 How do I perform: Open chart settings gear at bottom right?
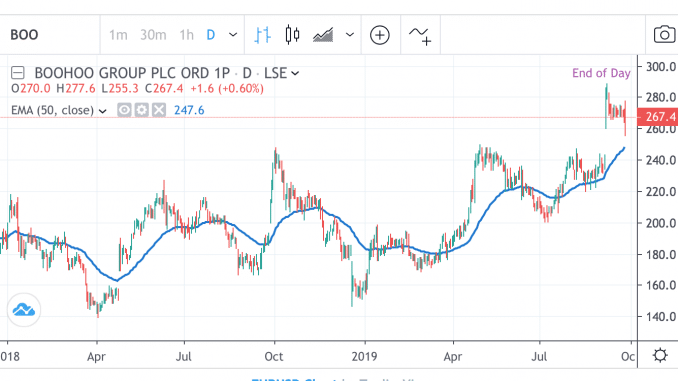(660, 355)
